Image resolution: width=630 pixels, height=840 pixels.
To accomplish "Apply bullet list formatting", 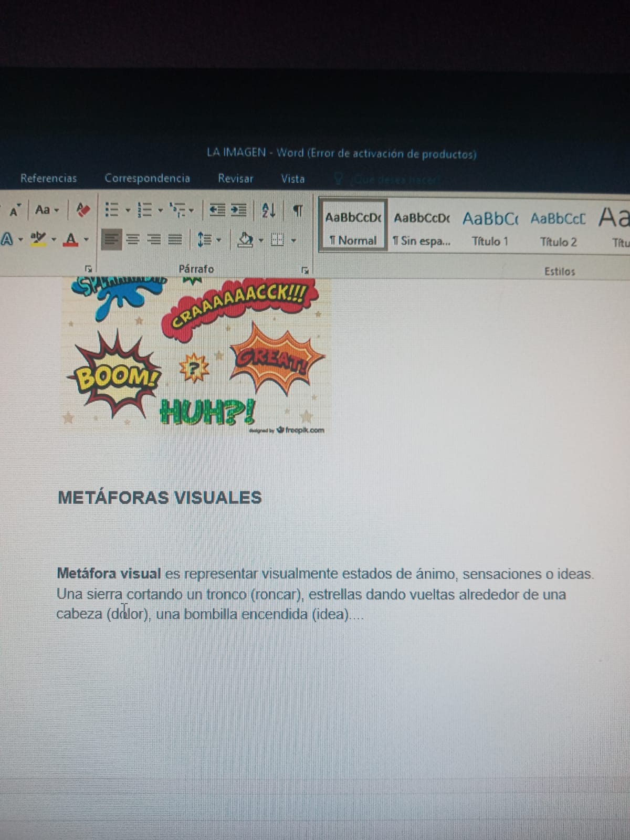I will coord(111,210).
